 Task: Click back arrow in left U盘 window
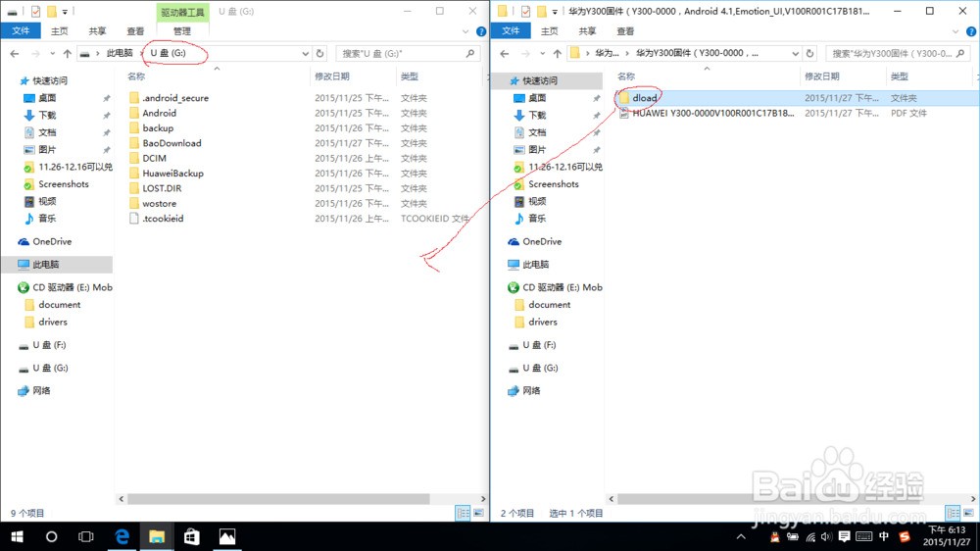(15, 54)
